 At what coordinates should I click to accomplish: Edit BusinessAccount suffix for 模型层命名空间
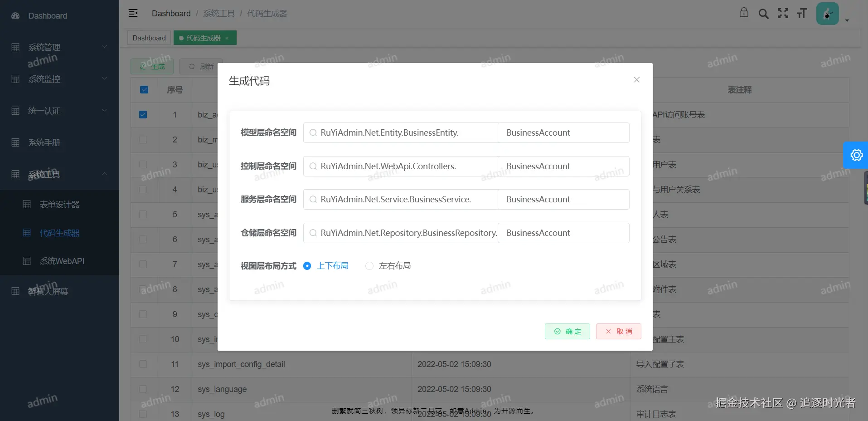[x=563, y=132]
